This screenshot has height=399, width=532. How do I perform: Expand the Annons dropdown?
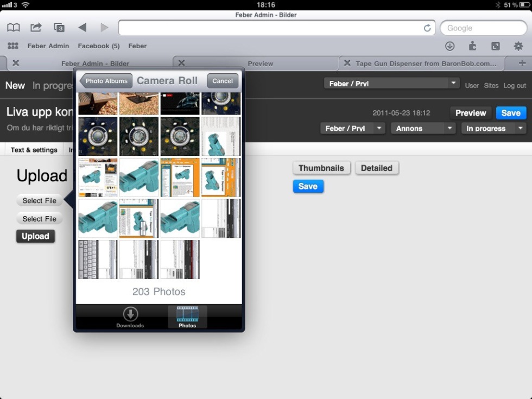(423, 129)
